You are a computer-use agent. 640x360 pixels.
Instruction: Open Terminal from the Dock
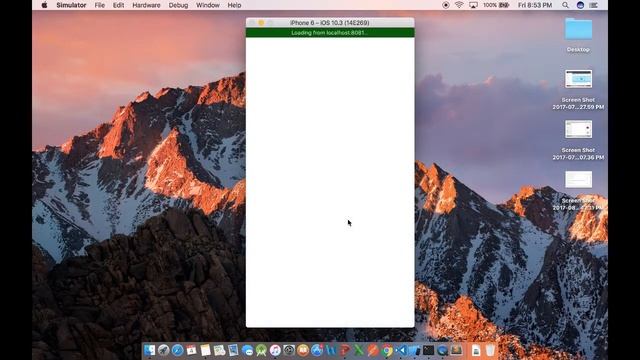coord(429,350)
